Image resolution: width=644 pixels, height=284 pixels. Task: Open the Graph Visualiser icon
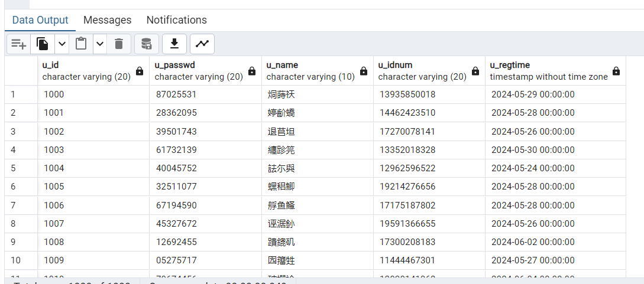click(x=202, y=44)
